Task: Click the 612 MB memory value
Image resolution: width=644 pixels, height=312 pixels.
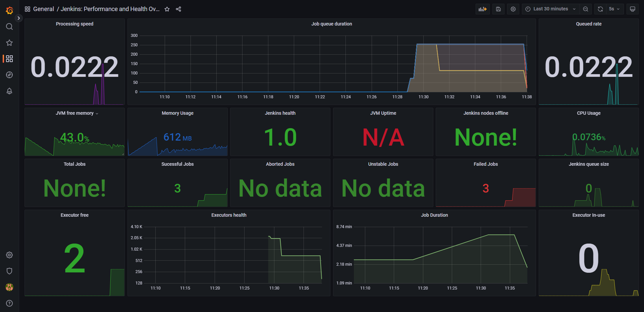Action: pyautogui.click(x=177, y=137)
